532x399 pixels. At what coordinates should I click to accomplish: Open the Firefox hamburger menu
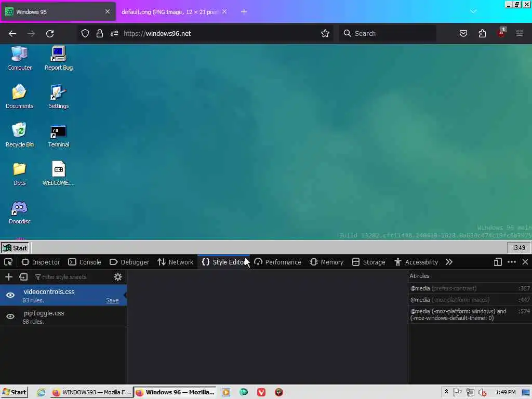coord(520,33)
